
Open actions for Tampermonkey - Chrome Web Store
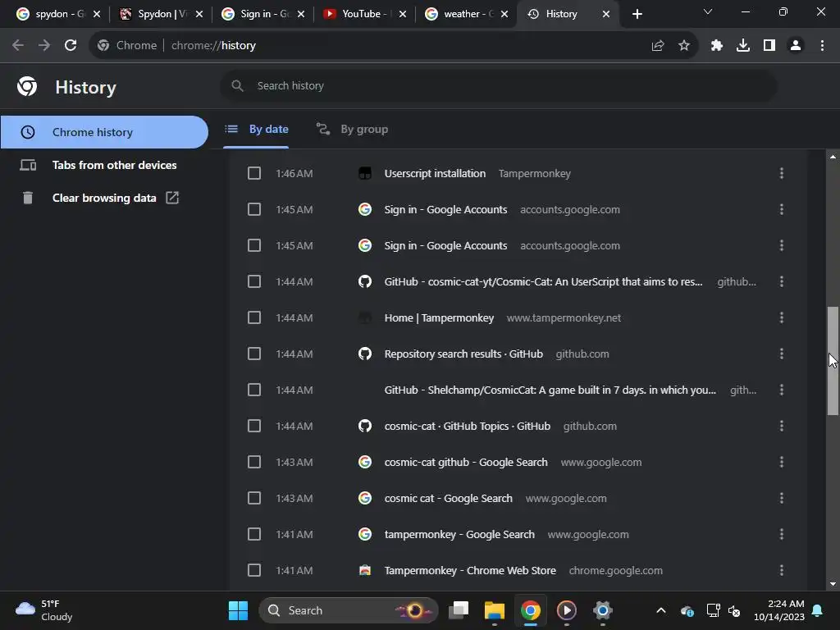pyautogui.click(x=782, y=571)
